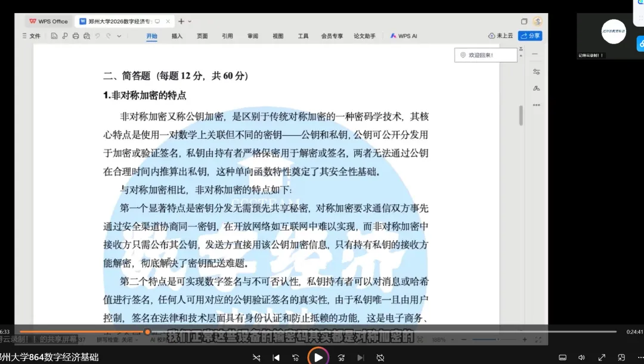Collapse the side panel minus icon

coord(535,54)
